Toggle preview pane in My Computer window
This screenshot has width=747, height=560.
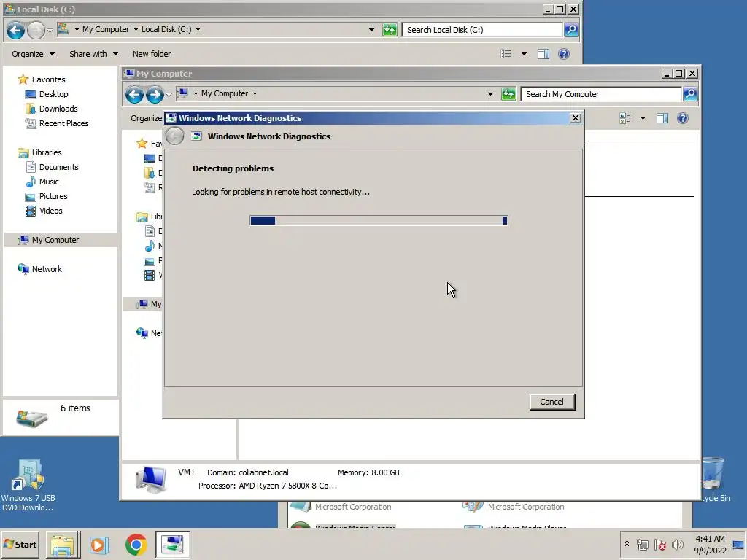coord(662,118)
